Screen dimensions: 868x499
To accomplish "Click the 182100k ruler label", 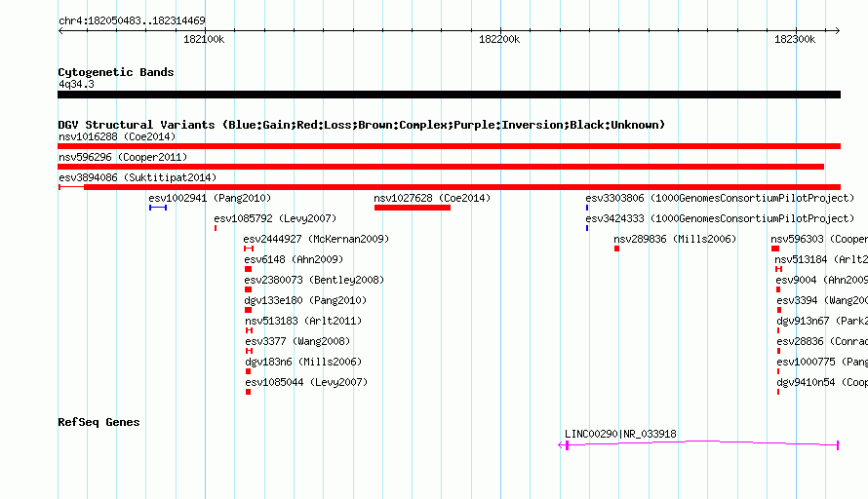I will (x=204, y=39).
